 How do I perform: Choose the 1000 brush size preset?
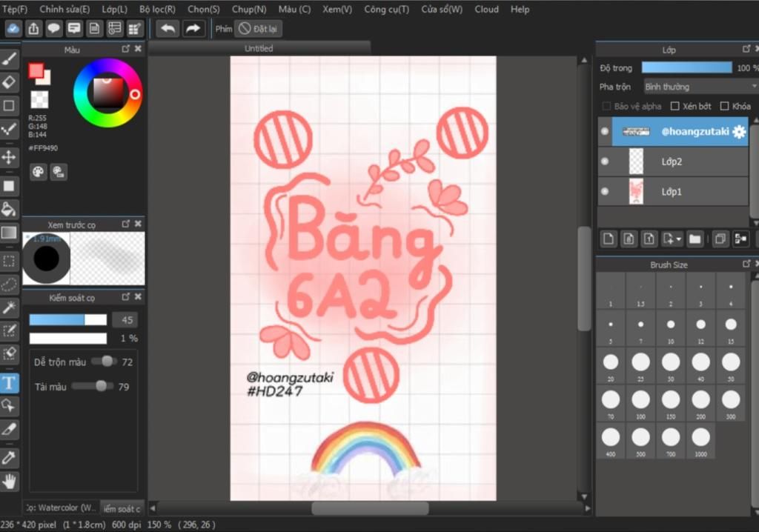[x=701, y=441]
